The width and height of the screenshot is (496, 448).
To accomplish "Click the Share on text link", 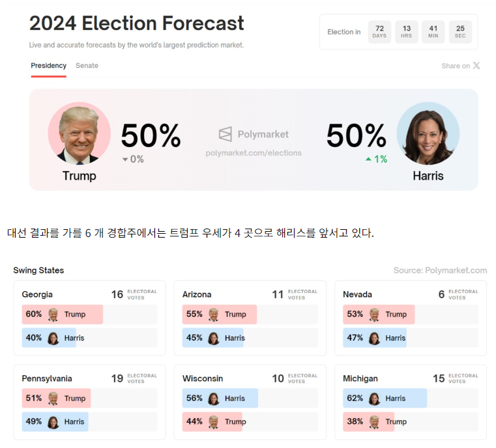I will click(x=455, y=66).
